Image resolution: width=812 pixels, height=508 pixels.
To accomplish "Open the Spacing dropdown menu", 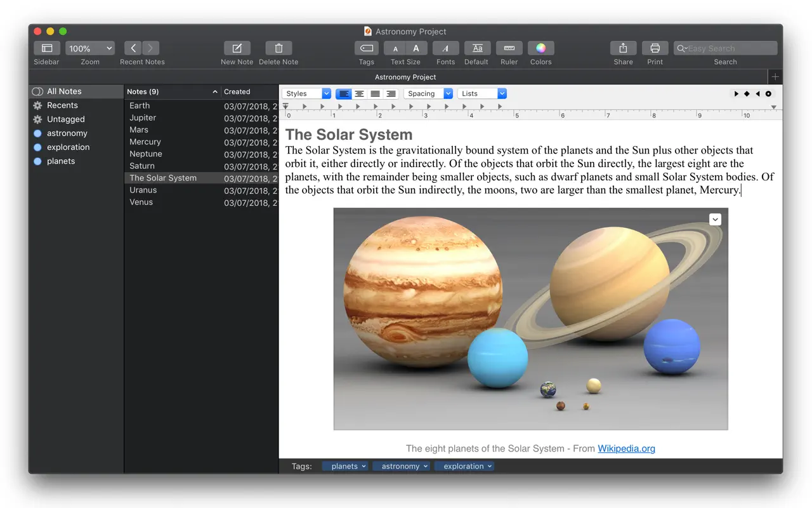I will pos(428,93).
